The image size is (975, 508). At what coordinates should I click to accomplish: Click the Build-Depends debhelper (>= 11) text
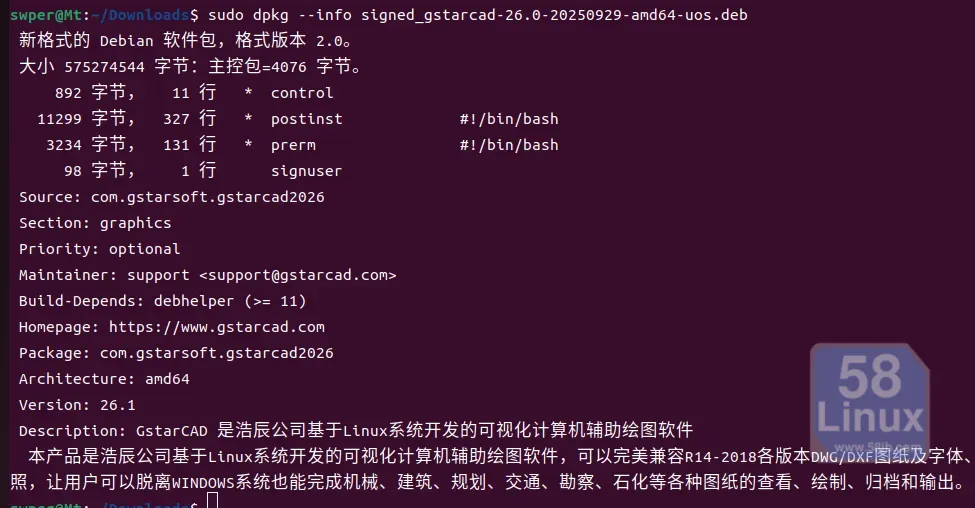[230, 301]
